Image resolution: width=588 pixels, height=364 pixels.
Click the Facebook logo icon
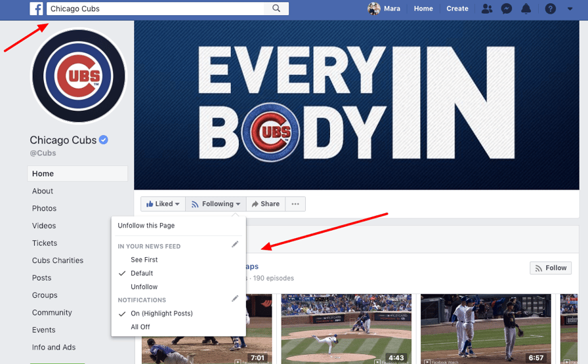[36, 9]
